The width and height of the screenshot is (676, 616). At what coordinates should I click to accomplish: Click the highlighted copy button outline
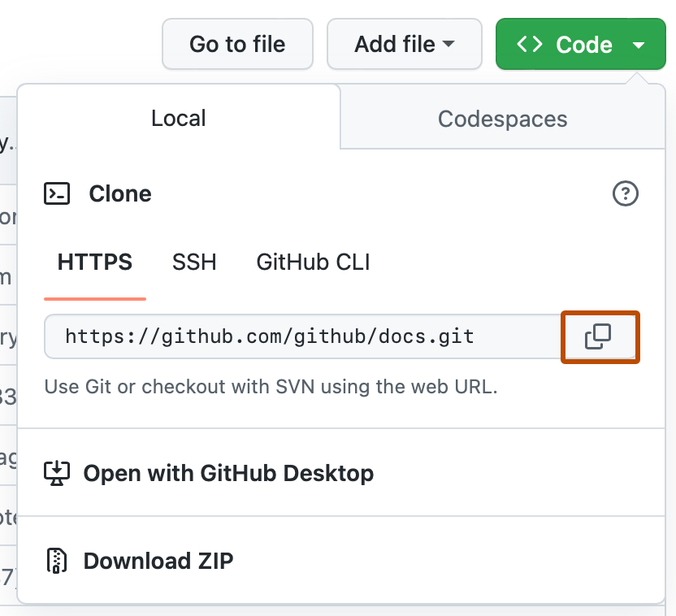point(600,336)
